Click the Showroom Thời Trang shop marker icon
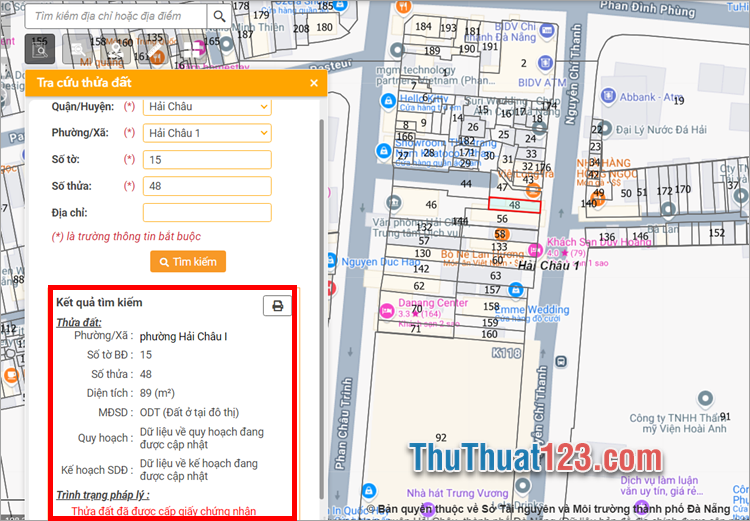Viewport: 750px width, 521px height. 384,151
